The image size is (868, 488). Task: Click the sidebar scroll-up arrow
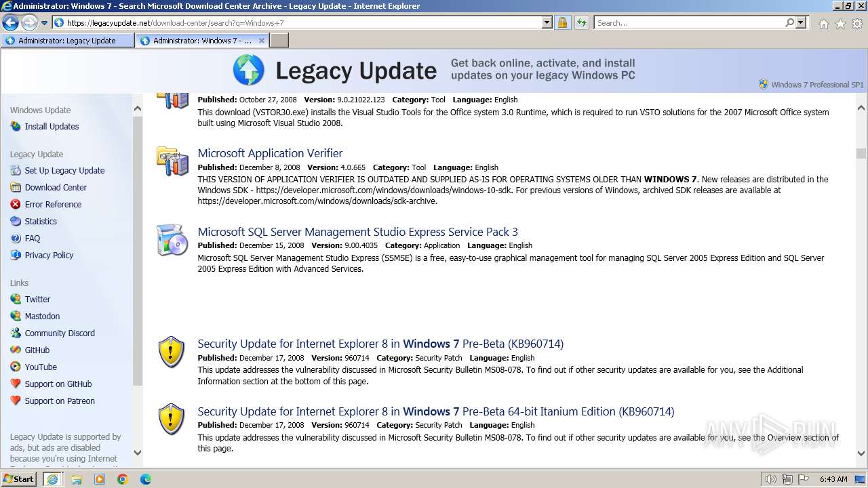[138, 108]
